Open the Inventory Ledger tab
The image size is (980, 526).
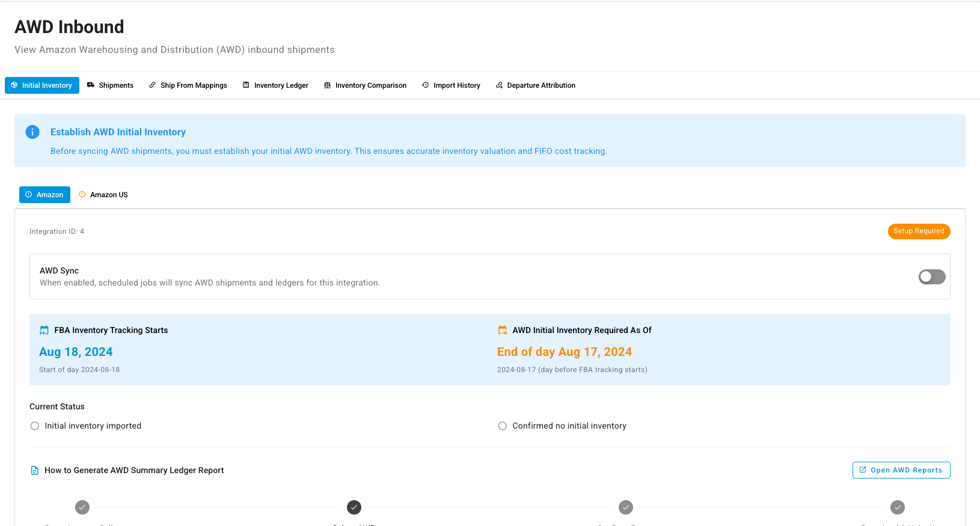[275, 85]
